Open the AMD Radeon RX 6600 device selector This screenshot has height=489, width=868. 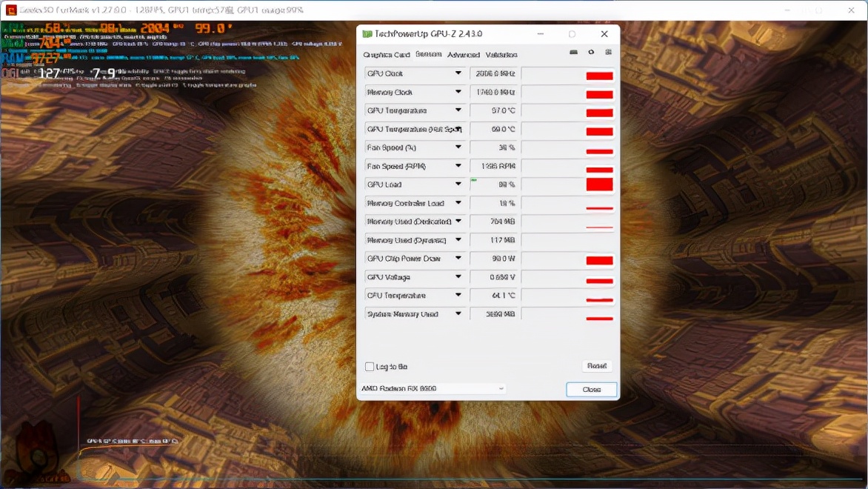tap(433, 389)
